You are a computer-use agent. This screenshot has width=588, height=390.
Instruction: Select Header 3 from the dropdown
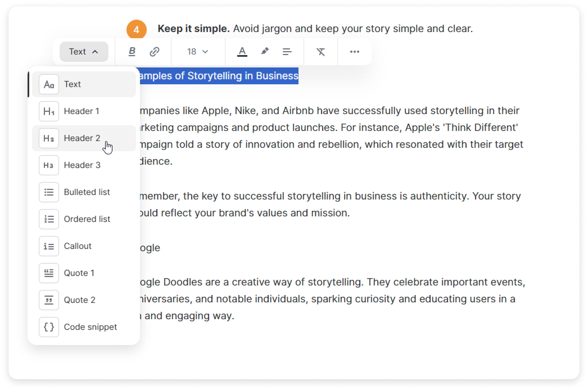(82, 165)
